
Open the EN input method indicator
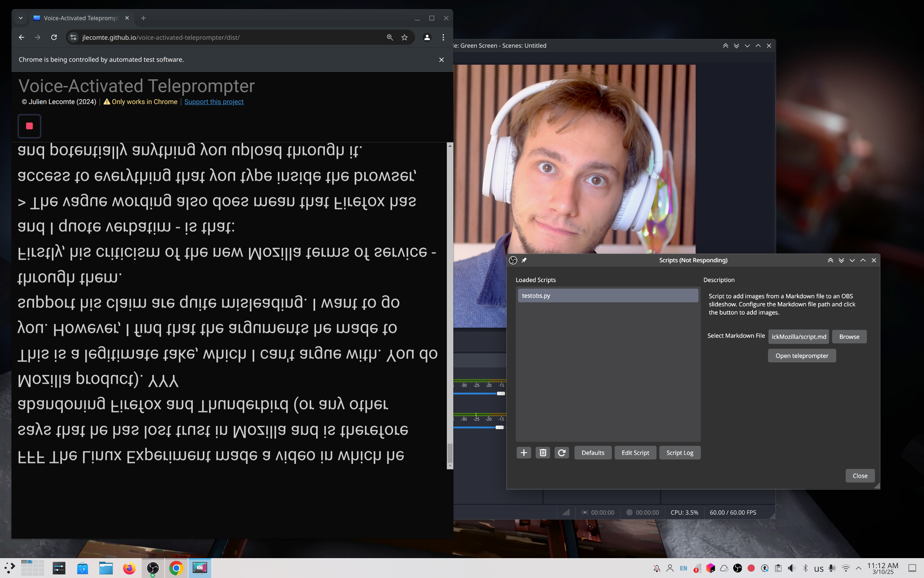(683, 568)
